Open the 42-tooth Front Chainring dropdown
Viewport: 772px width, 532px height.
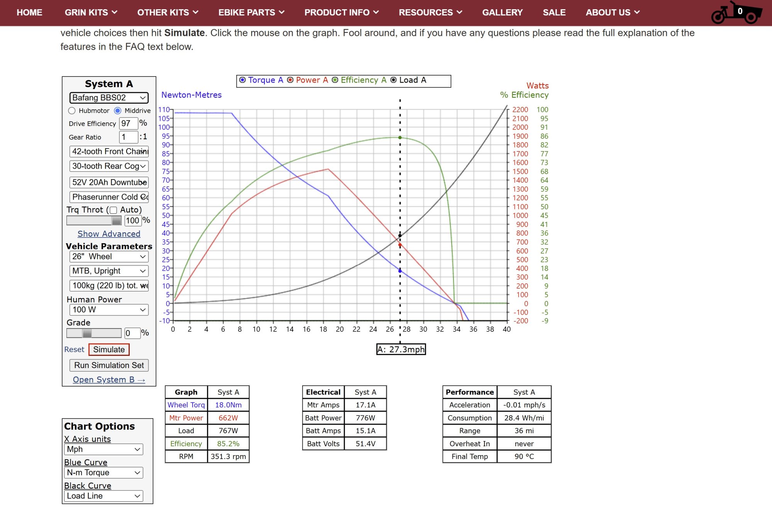[x=109, y=151]
